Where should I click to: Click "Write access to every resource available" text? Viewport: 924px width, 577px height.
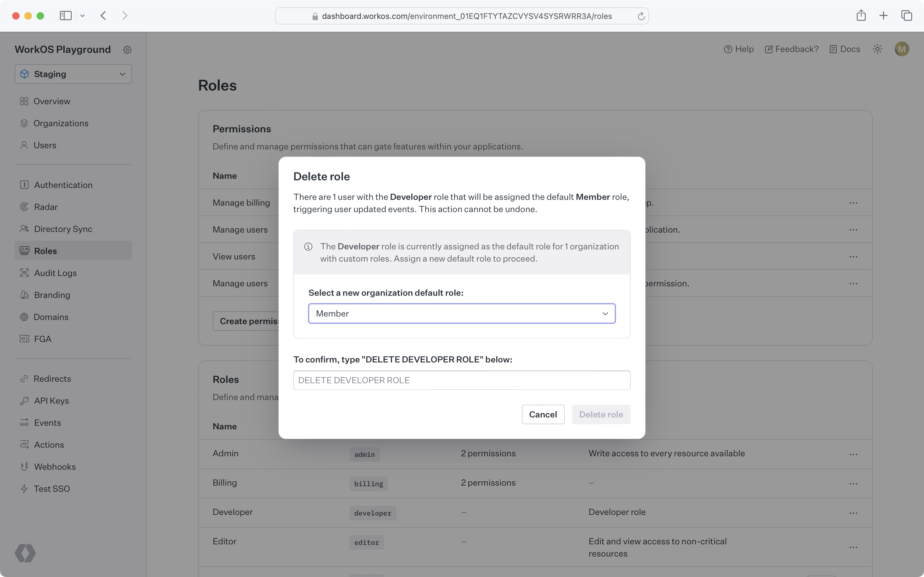[x=666, y=453]
